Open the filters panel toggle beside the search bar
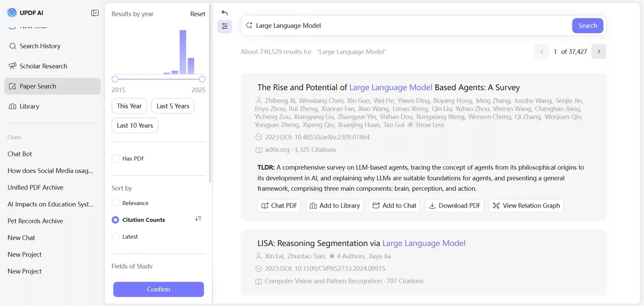This screenshot has width=644, height=306. tap(224, 26)
